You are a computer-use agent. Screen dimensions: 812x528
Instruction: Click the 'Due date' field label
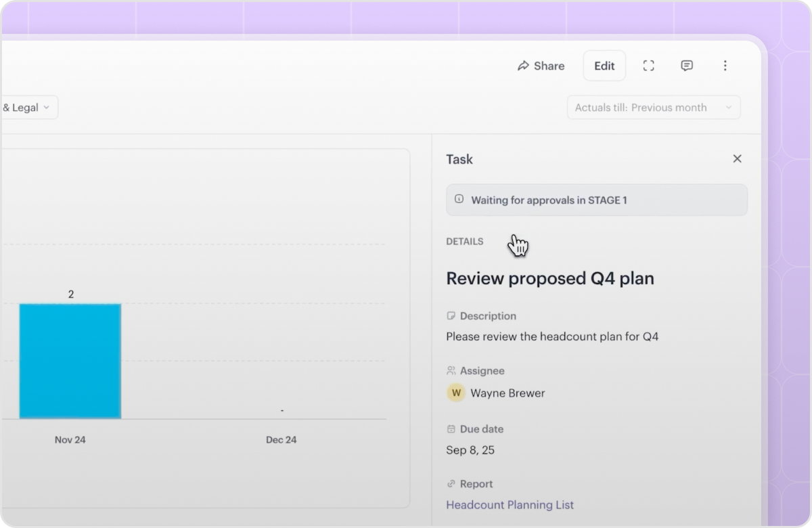[x=482, y=429]
